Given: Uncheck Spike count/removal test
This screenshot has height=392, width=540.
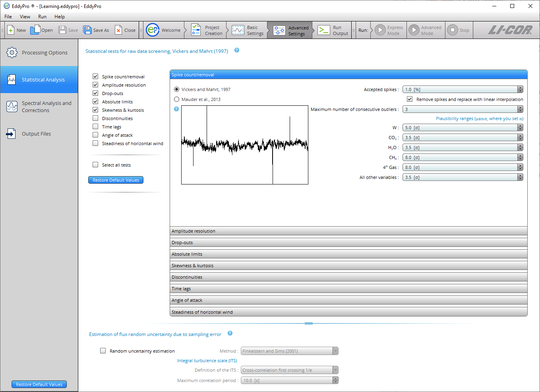Looking at the screenshot, I should [x=95, y=76].
